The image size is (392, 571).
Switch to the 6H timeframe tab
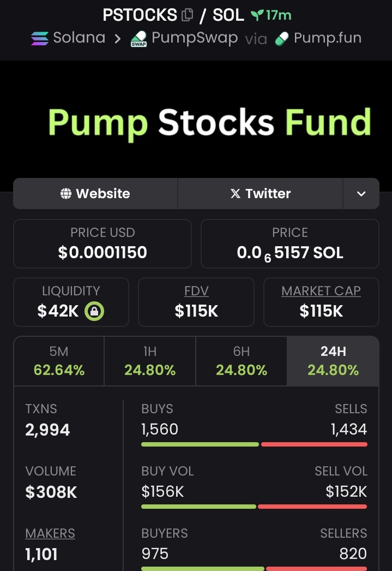pyautogui.click(x=242, y=361)
